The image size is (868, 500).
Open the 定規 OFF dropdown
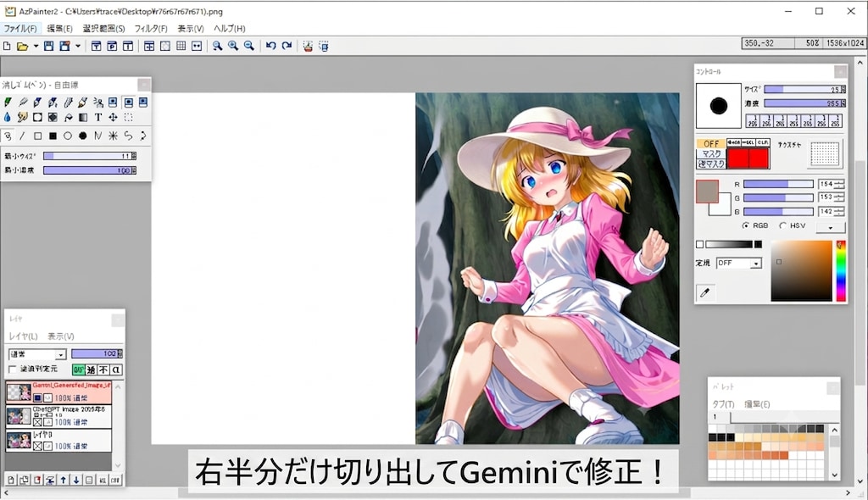click(x=739, y=263)
